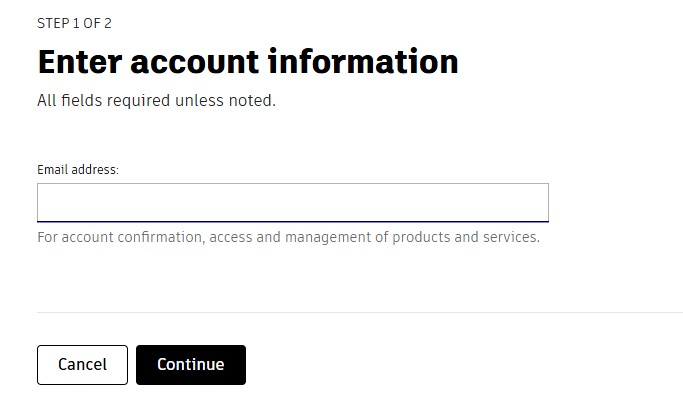
Task: Click the "All fields required unless noted" text
Action: pyautogui.click(x=156, y=101)
